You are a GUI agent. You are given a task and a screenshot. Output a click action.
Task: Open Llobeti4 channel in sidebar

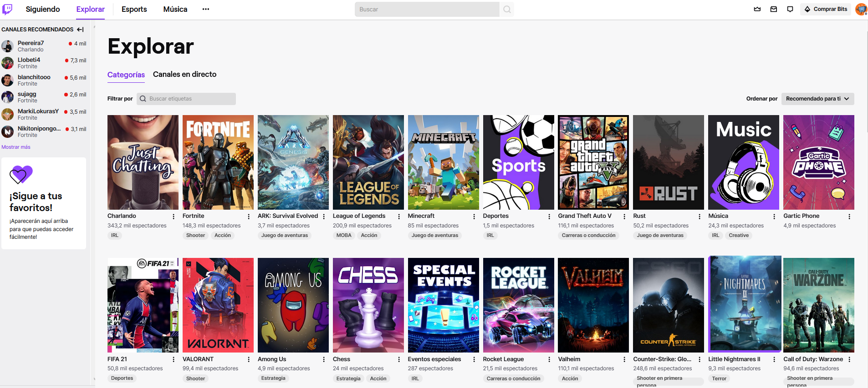[x=44, y=63]
